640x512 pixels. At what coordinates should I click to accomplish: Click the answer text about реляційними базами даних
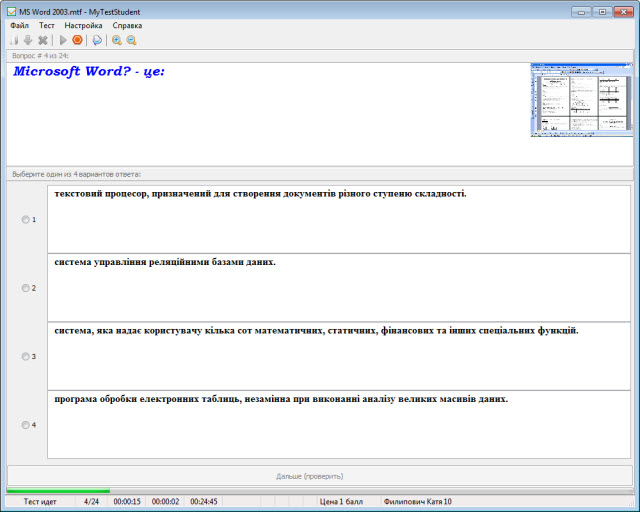pos(165,262)
